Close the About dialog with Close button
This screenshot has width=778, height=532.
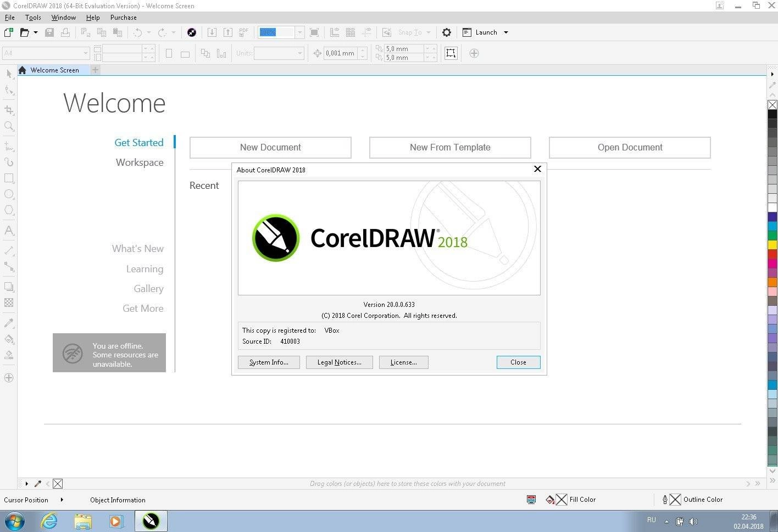[x=518, y=362]
